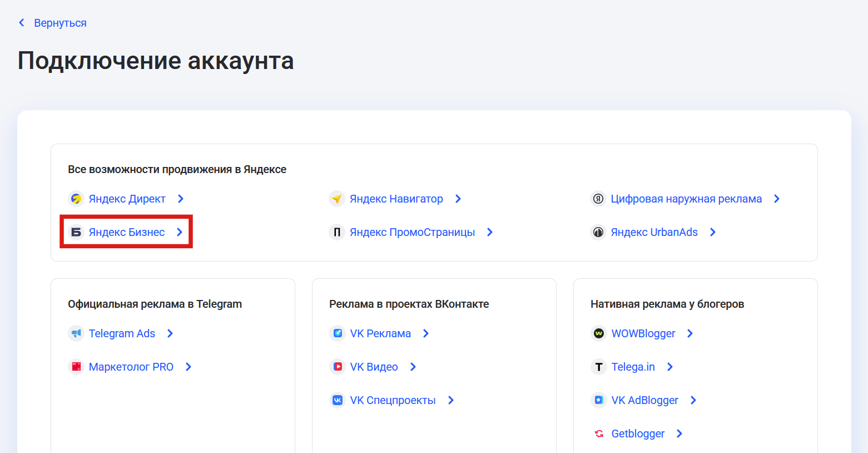Viewport: 868px width, 453px height.
Task: Open the Маркетолог PRO link
Action: tap(131, 367)
